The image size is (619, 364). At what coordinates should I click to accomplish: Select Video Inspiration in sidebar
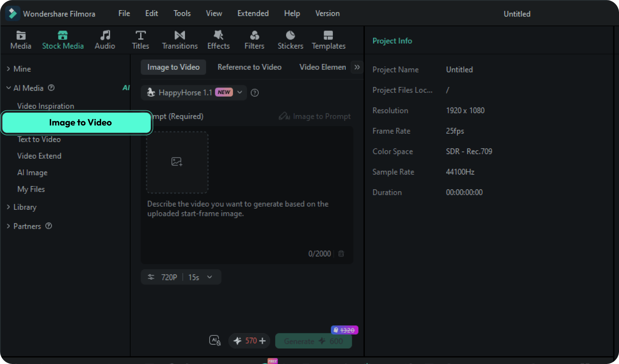46,106
